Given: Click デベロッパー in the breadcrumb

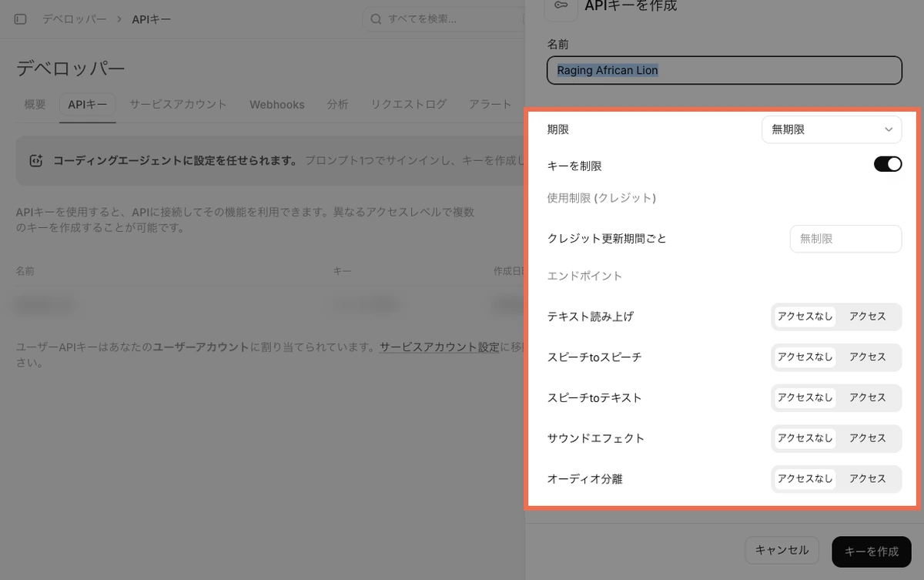Looking at the screenshot, I should click(74, 18).
